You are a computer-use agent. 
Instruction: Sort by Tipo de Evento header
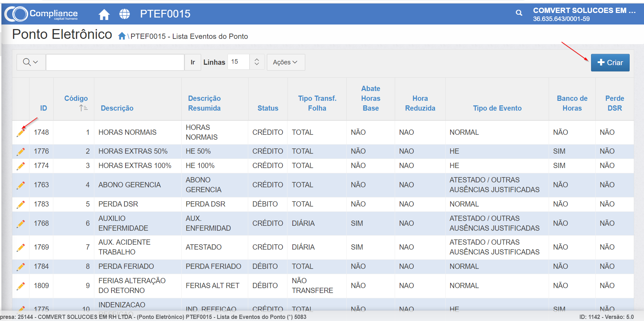click(497, 108)
